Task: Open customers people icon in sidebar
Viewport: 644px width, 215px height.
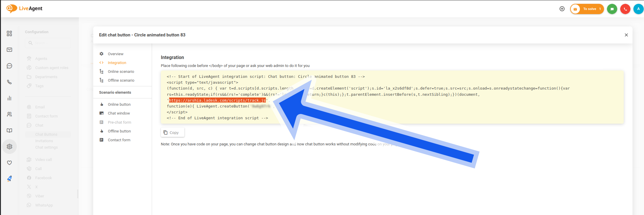Action: (x=9, y=114)
